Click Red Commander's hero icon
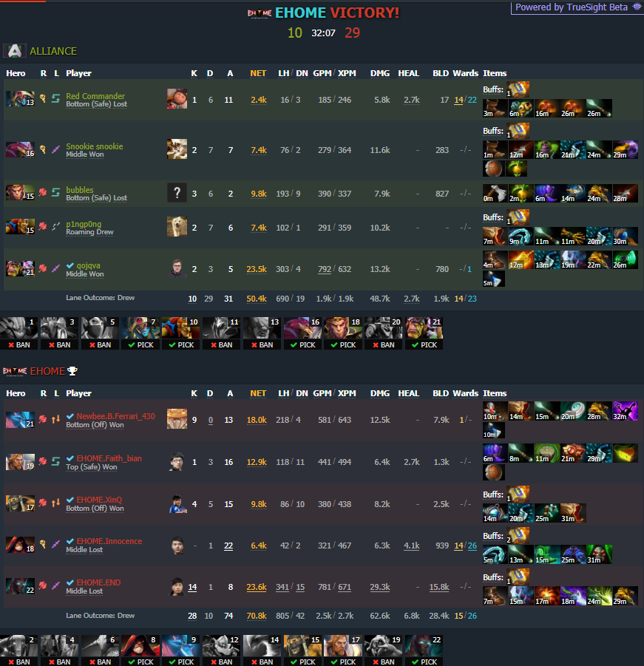 20,99
